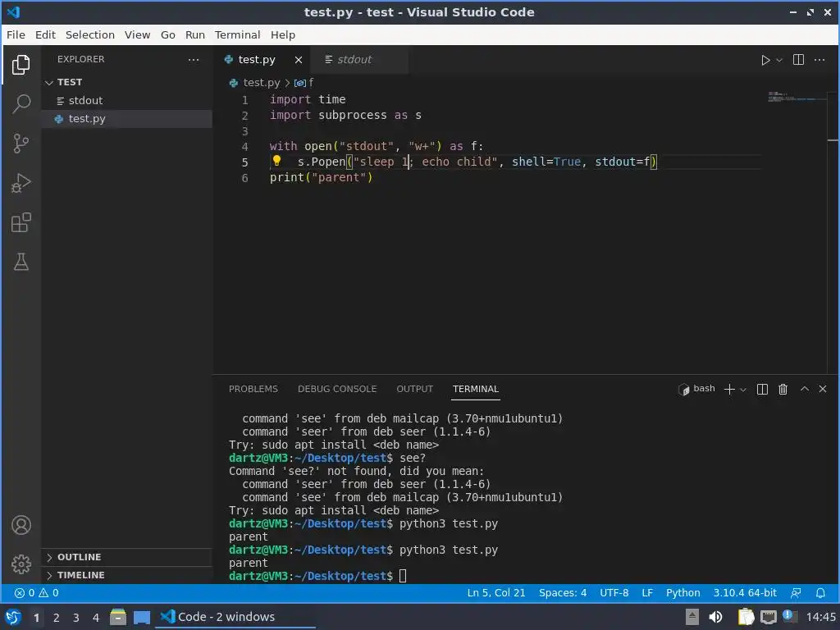The image size is (840, 630).
Task: Open Explorer Views and More Actions ellipsis
Action: pyautogui.click(x=194, y=59)
